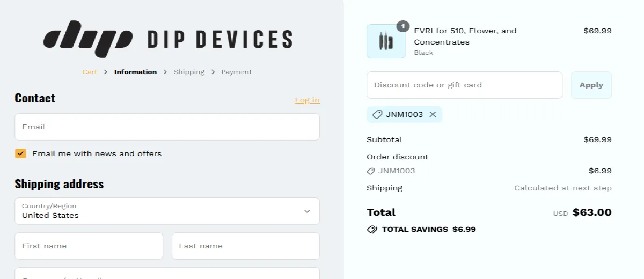Click the $63.00 total amount

[x=592, y=212]
